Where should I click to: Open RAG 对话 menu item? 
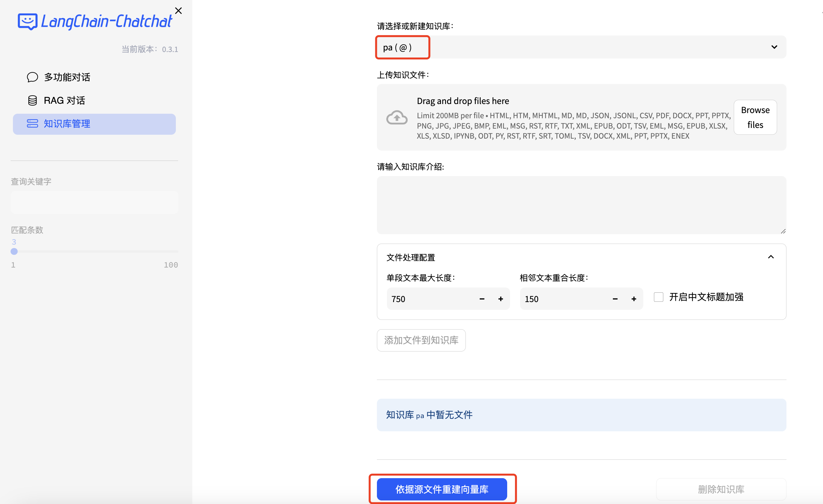coord(94,100)
